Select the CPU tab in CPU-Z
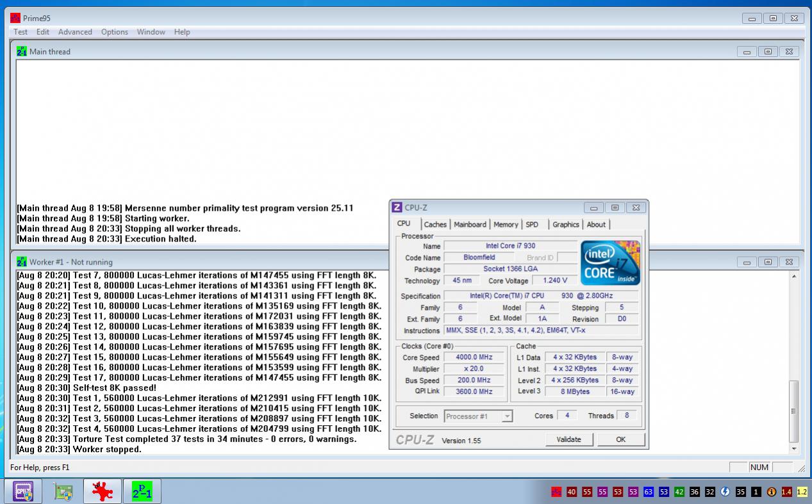This screenshot has width=812, height=504. tap(404, 224)
